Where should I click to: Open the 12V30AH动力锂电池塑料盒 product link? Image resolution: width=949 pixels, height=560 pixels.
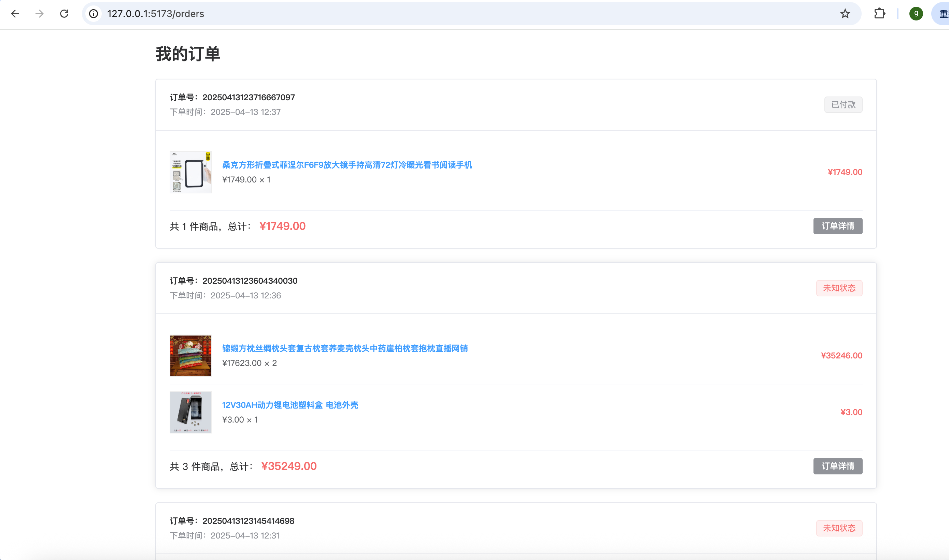point(289,405)
